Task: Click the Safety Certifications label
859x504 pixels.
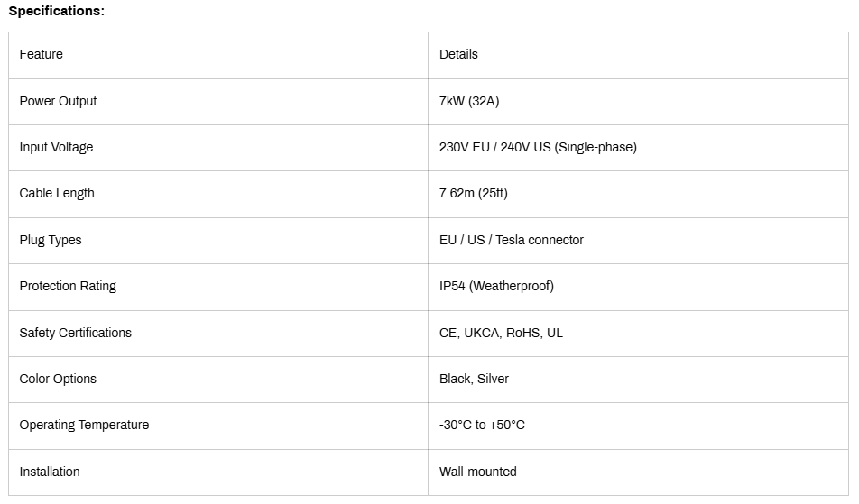Action: click(x=76, y=333)
